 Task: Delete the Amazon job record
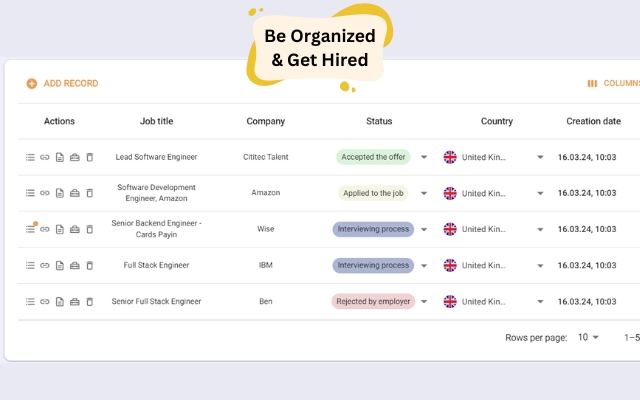(x=90, y=193)
